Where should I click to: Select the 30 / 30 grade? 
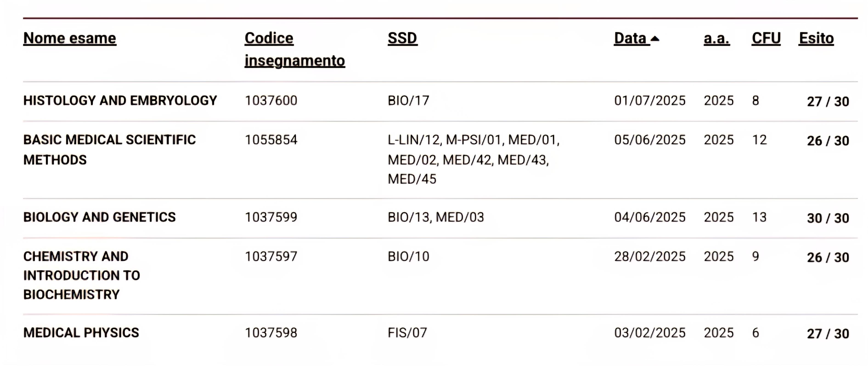[x=828, y=218]
